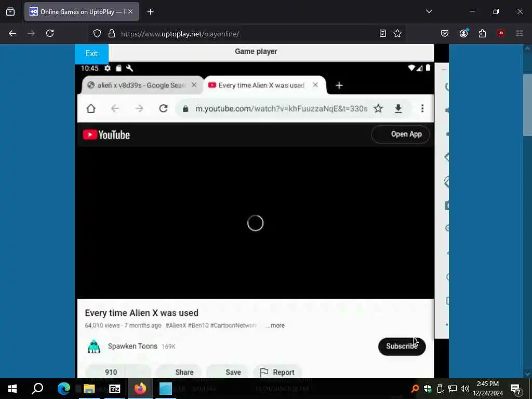Click the site padlock icon
The image size is (532, 399).
click(x=112, y=33)
